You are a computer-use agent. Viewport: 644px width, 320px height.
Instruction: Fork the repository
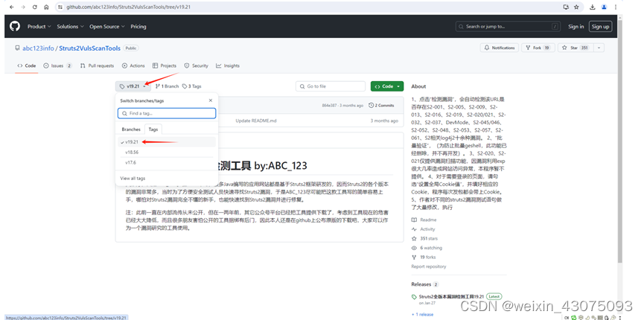tap(538, 48)
